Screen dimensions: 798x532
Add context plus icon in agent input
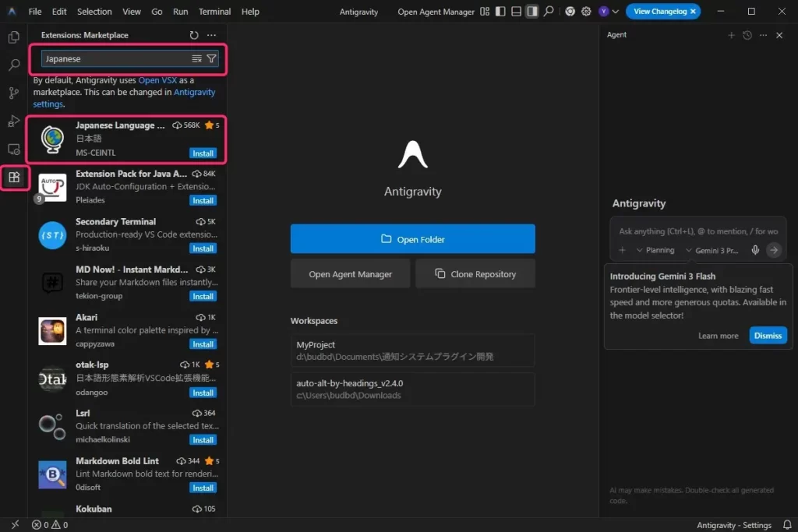point(622,250)
